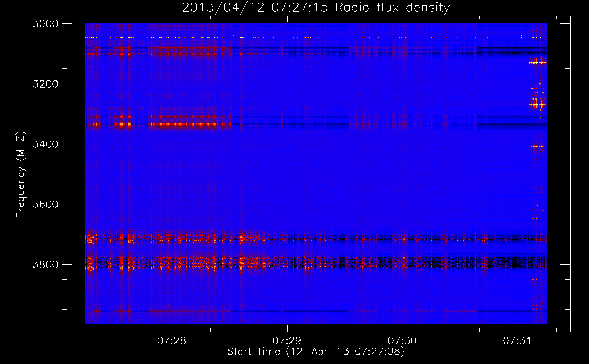This screenshot has width=589, height=364.
Task: Click the '3600' frequency axis label
Action: (46, 204)
